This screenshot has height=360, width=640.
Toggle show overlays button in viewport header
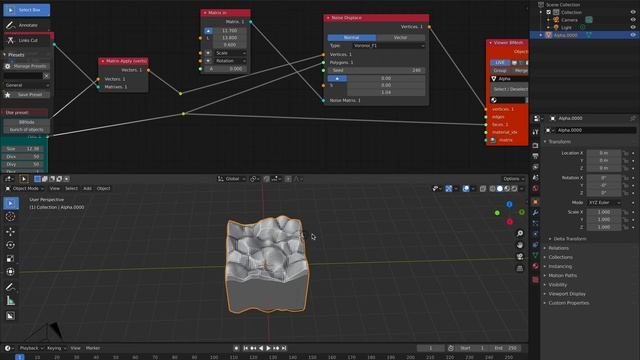click(x=466, y=189)
